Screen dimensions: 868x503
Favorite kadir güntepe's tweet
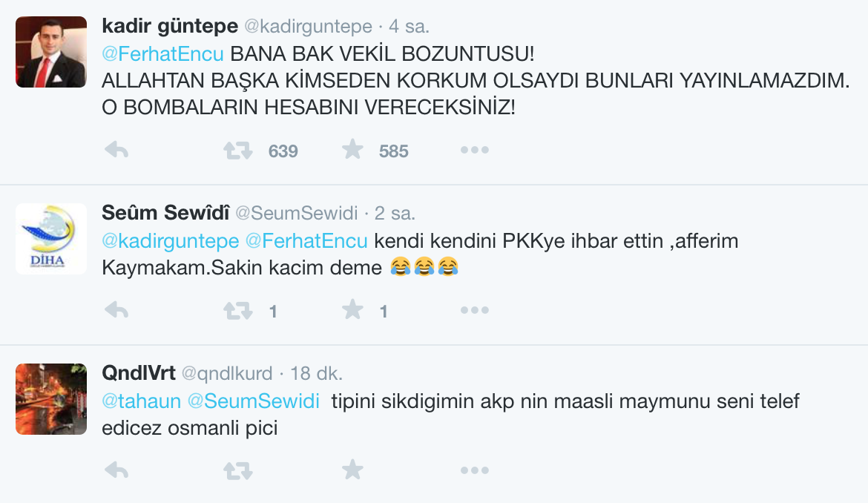353,150
